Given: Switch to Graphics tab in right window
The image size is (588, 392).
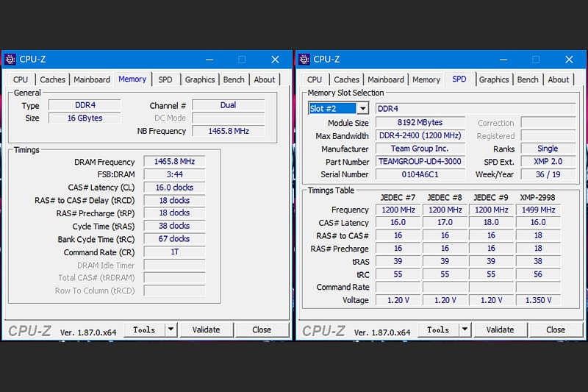Looking at the screenshot, I should tap(494, 79).
